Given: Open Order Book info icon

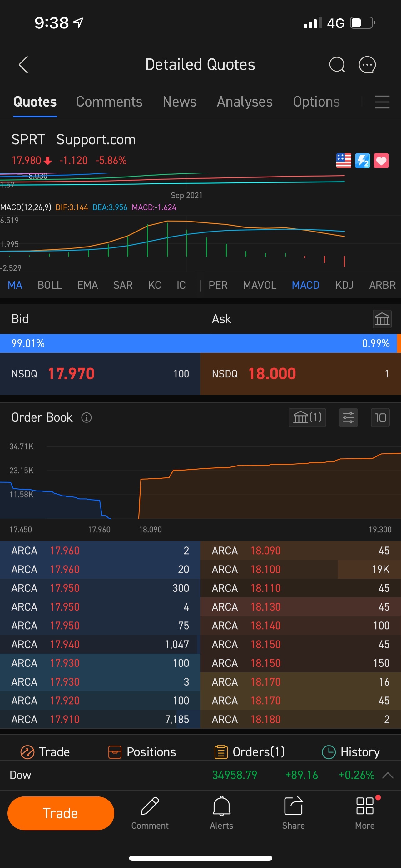Looking at the screenshot, I should 87,417.
